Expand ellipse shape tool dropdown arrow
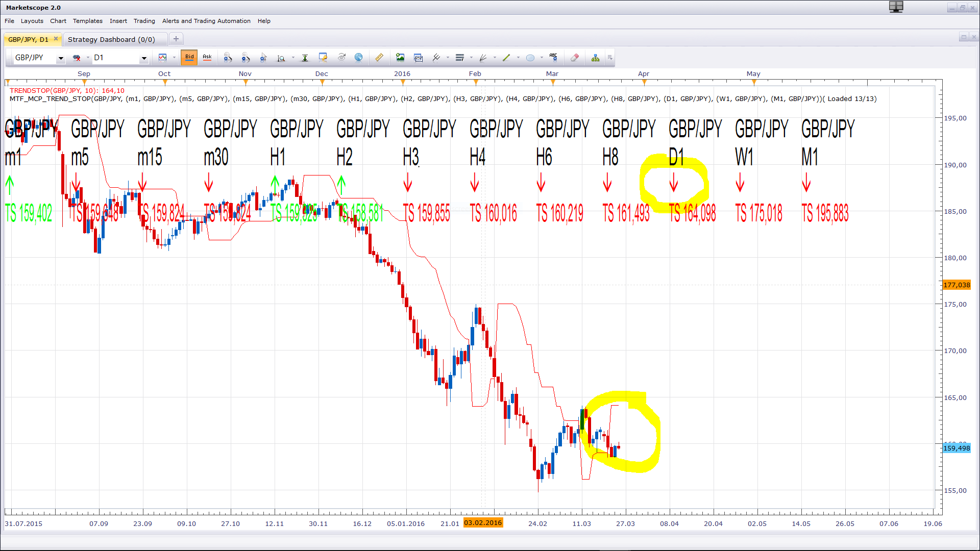980x551 pixels. pos(542,58)
